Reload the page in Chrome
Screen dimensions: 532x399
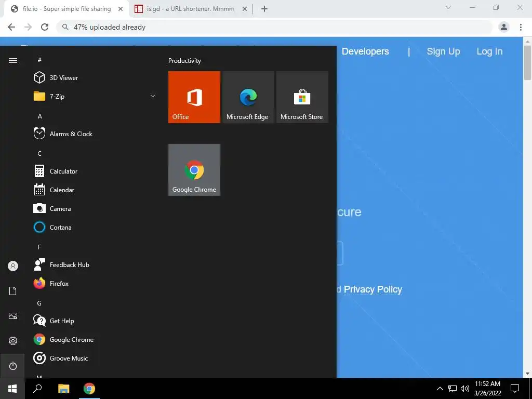tap(45, 27)
